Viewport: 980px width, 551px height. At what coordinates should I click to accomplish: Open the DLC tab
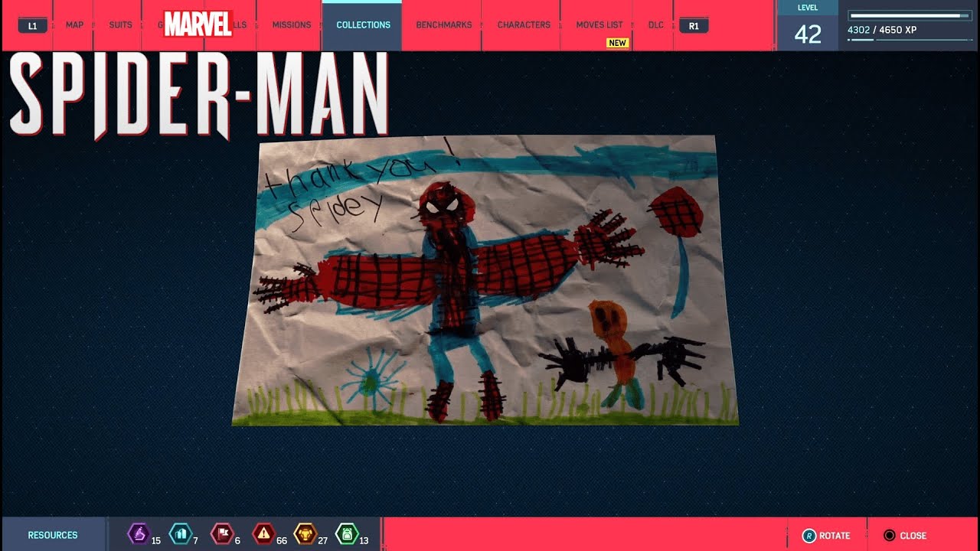[x=656, y=25]
